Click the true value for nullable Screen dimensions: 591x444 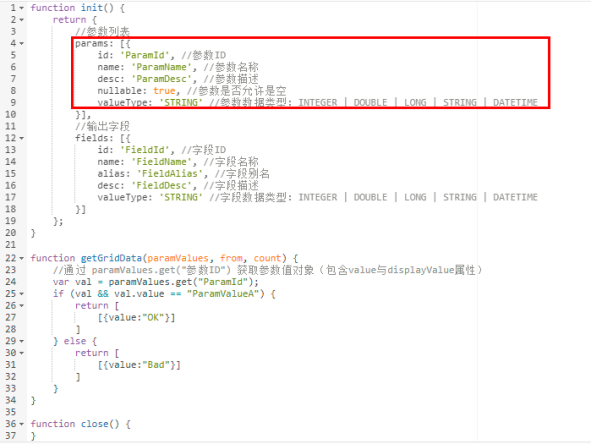(x=164, y=91)
